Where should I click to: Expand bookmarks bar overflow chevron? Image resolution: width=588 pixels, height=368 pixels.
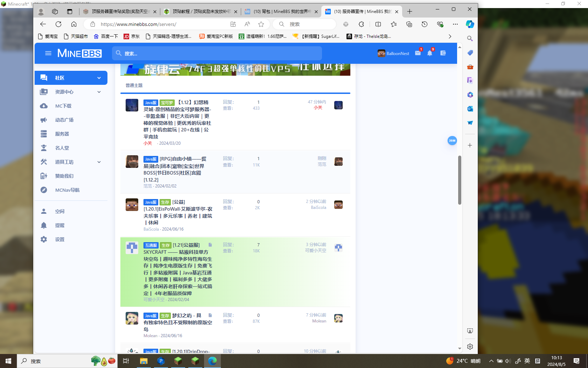pyautogui.click(x=450, y=36)
